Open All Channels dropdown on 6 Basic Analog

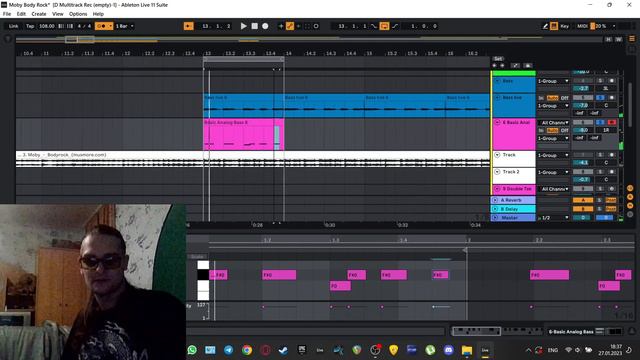[554, 122]
